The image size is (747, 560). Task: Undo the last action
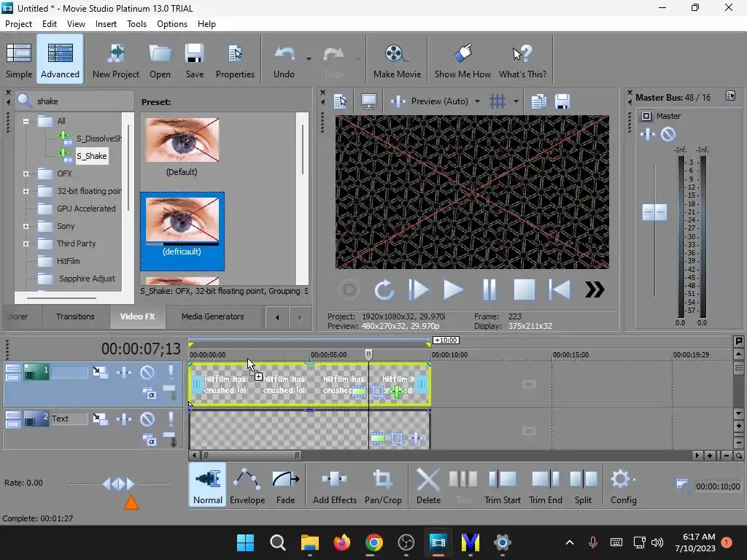click(x=284, y=60)
